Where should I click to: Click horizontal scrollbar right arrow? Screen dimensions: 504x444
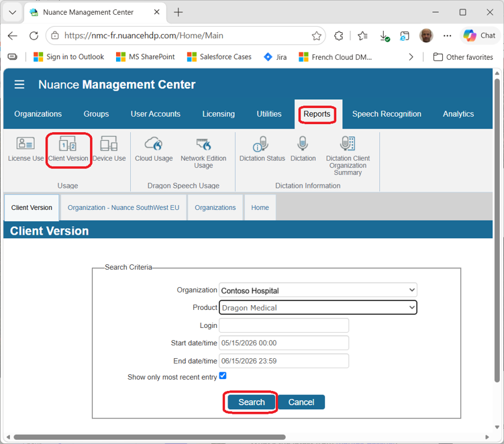pos(487,437)
